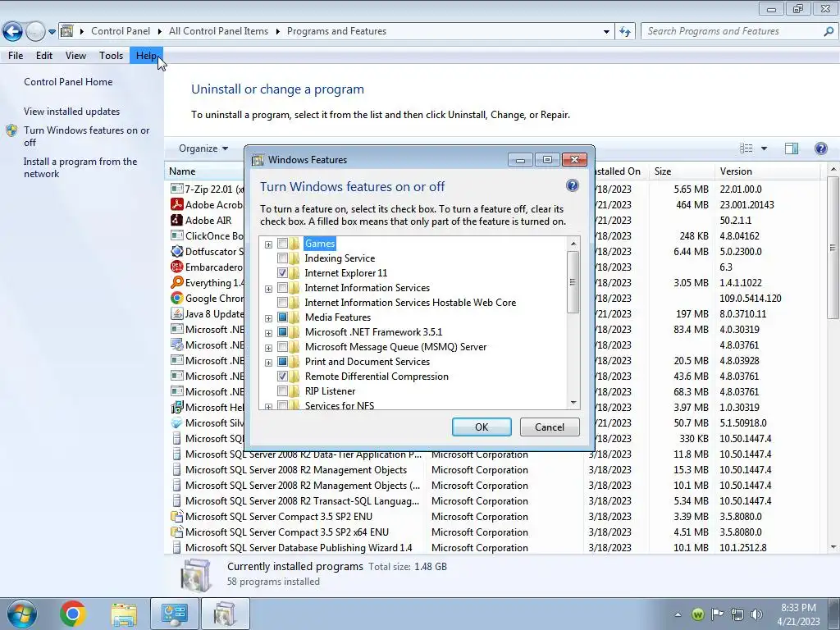Click the Programs and Features help icon

pos(820,148)
